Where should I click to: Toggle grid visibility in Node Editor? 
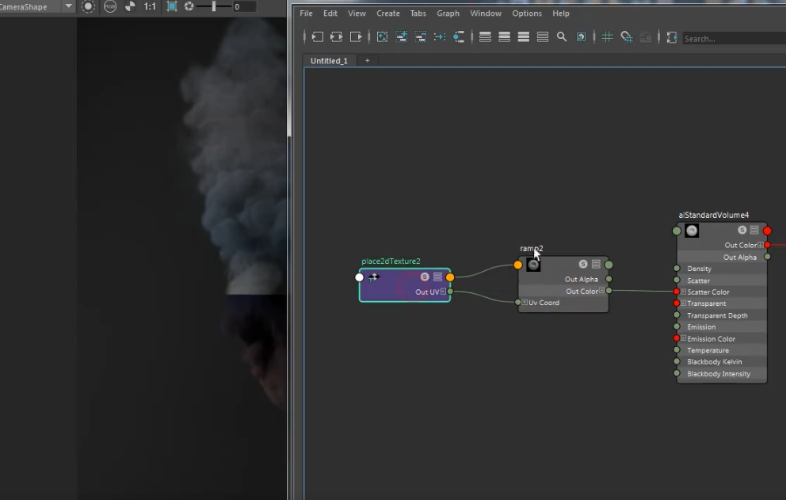607,37
